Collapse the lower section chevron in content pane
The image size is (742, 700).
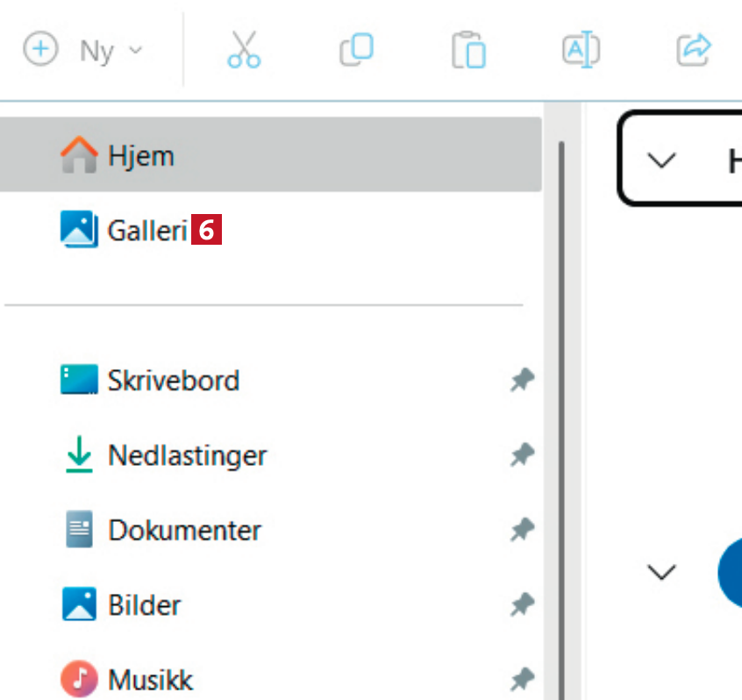point(661,572)
